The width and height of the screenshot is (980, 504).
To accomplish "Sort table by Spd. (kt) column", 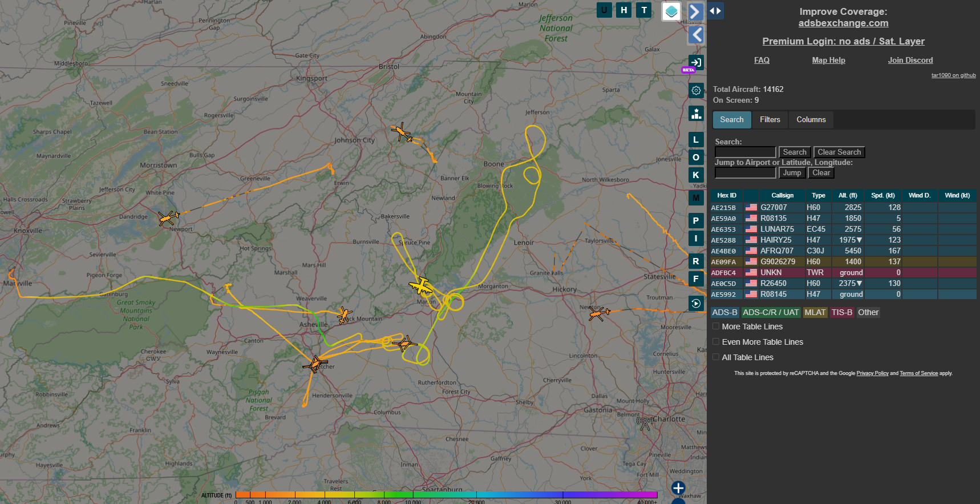I will click(882, 195).
